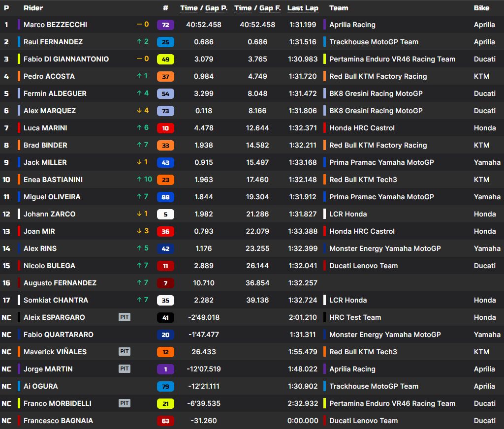Click the Time / Gap P. column header
The width and height of the screenshot is (504, 429).
tap(204, 8)
